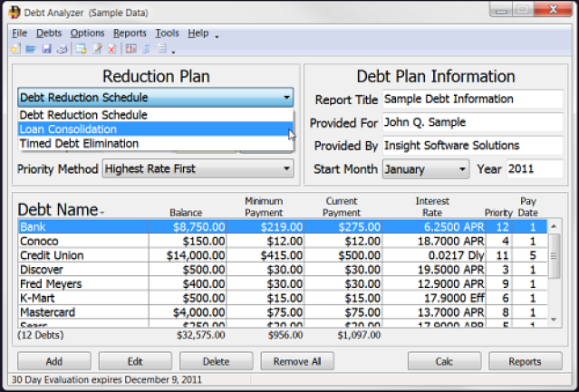Open the Debts menu
Screen dimensions: 579x392
[49, 33]
